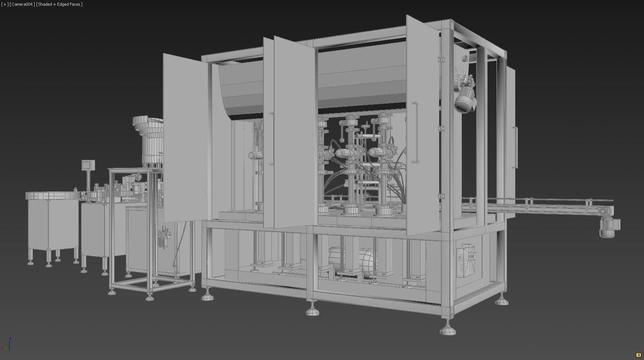Select the hanging motor near the top-right frame
This screenshot has height=360, width=644.
465,99
